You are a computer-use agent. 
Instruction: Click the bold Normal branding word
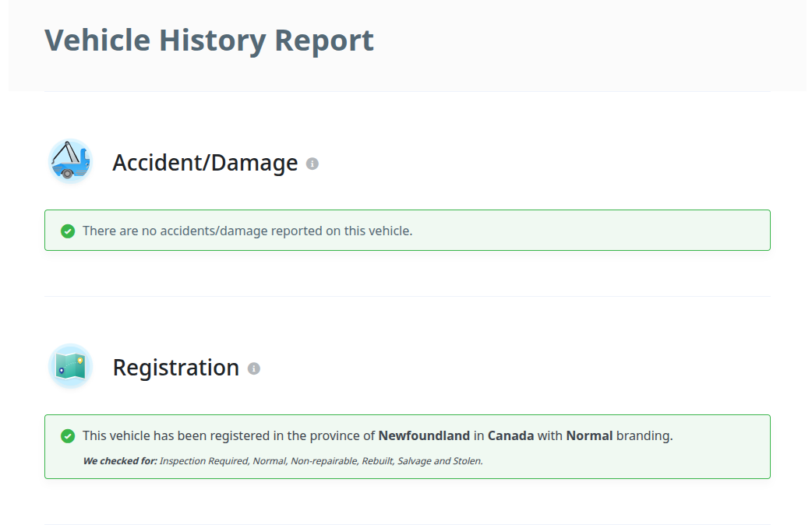[589, 435]
